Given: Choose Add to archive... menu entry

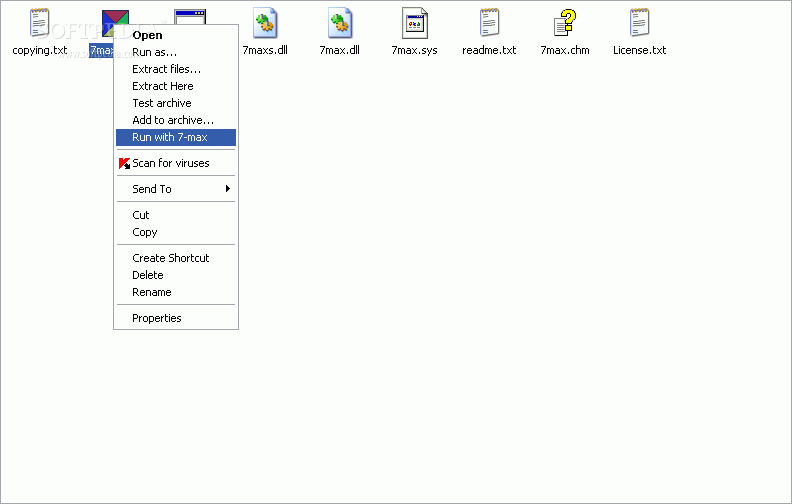Looking at the screenshot, I should click(x=176, y=120).
